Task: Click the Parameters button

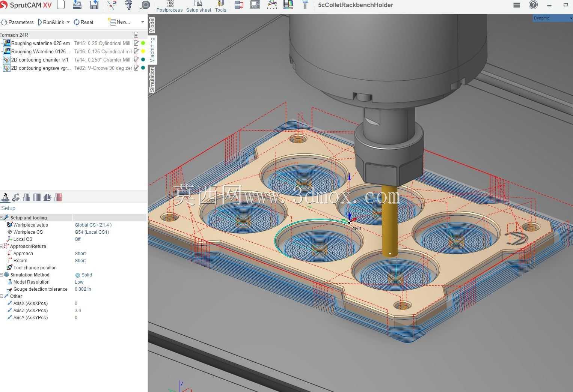Action: [18, 22]
